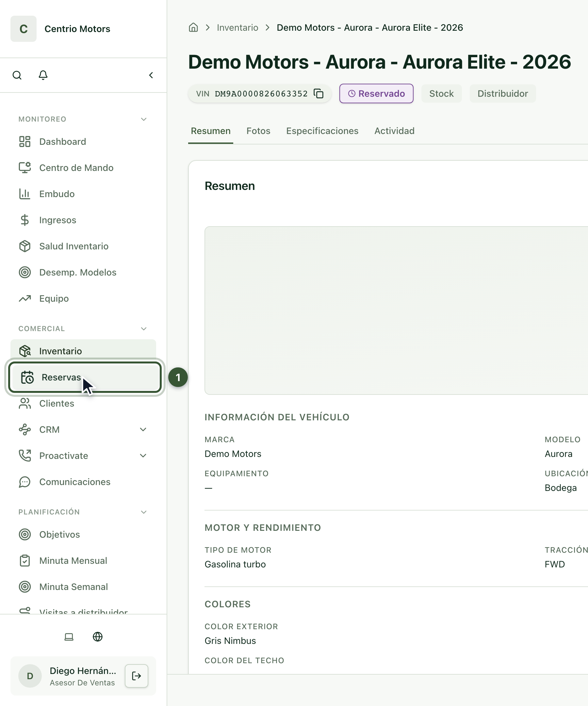Click the VIN number DM9A0000826063352
The height and width of the screenshot is (706, 588).
(261, 93)
